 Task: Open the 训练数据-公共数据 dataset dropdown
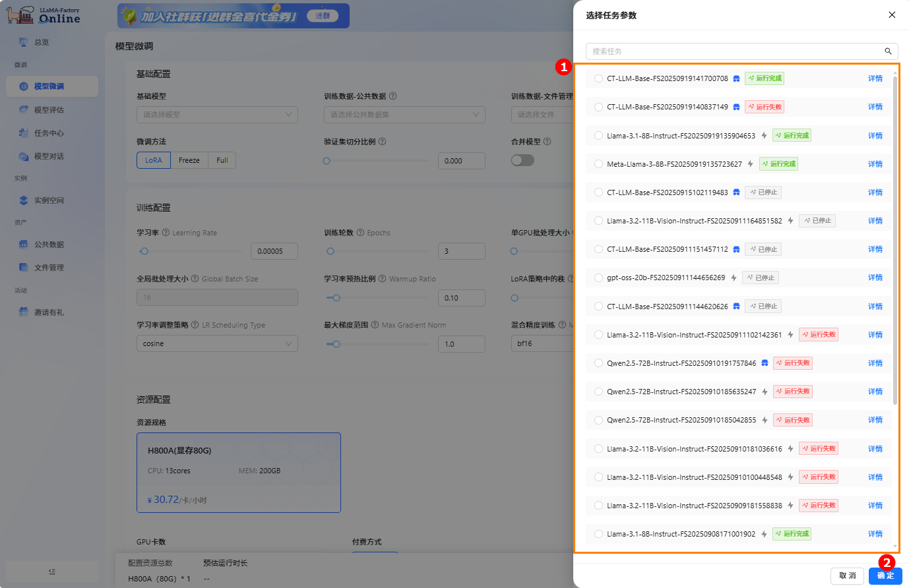click(404, 115)
